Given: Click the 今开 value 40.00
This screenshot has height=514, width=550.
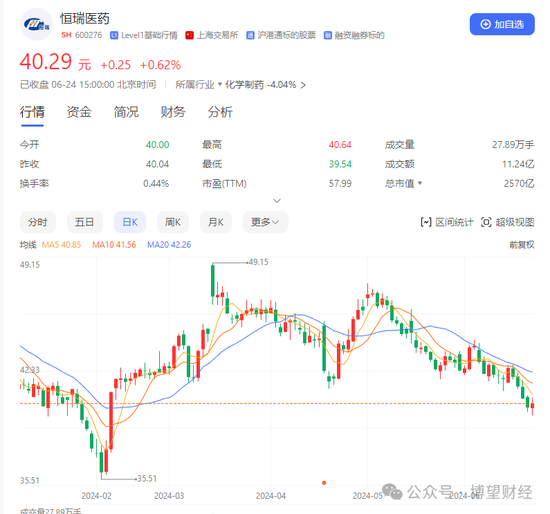Looking at the screenshot, I should pyautogui.click(x=157, y=145).
